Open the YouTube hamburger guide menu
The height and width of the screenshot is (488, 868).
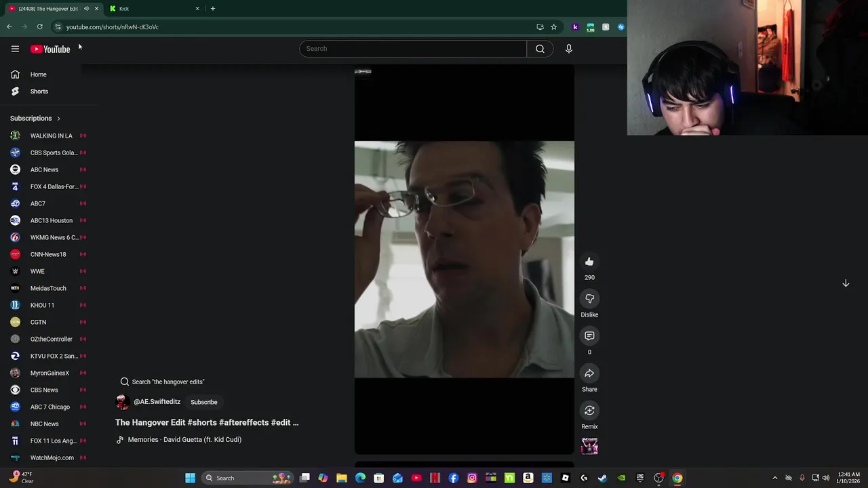point(15,49)
